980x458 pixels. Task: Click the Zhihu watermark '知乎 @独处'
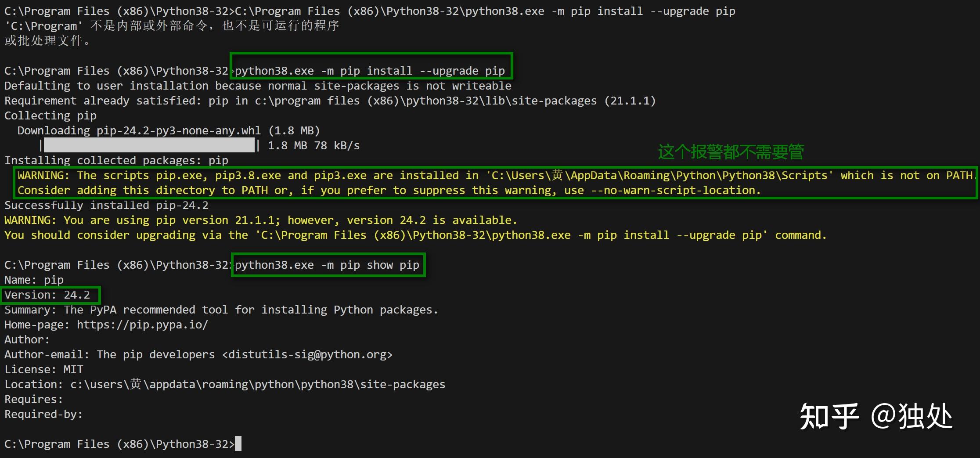(876, 416)
